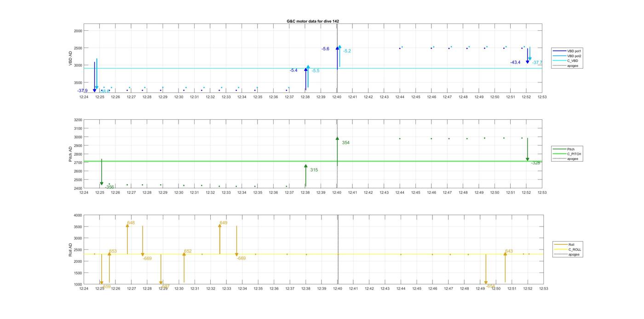Click the '3200' tick on the Pitch axis
The image size is (644, 319).
tap(78, 120)
